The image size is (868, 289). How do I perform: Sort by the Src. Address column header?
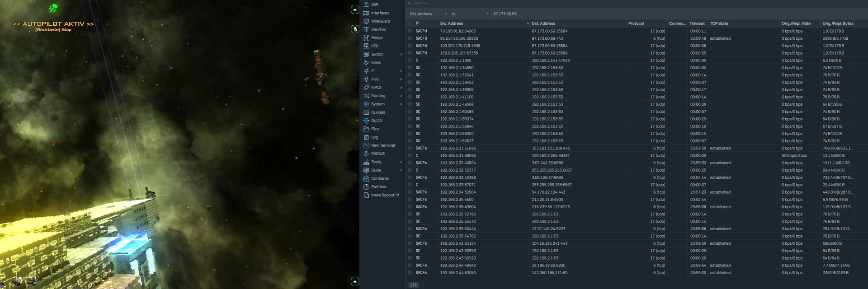451,23
